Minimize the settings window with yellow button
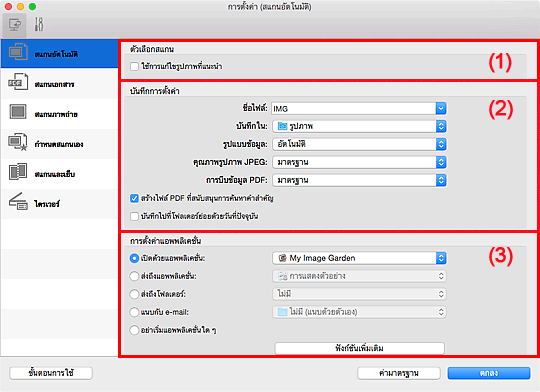Screen dimensions: 540x392 click(x=20, y=7)
